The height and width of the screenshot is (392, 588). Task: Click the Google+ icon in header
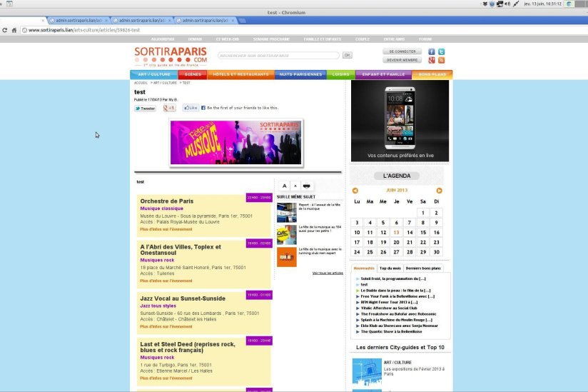click(432, 61)
